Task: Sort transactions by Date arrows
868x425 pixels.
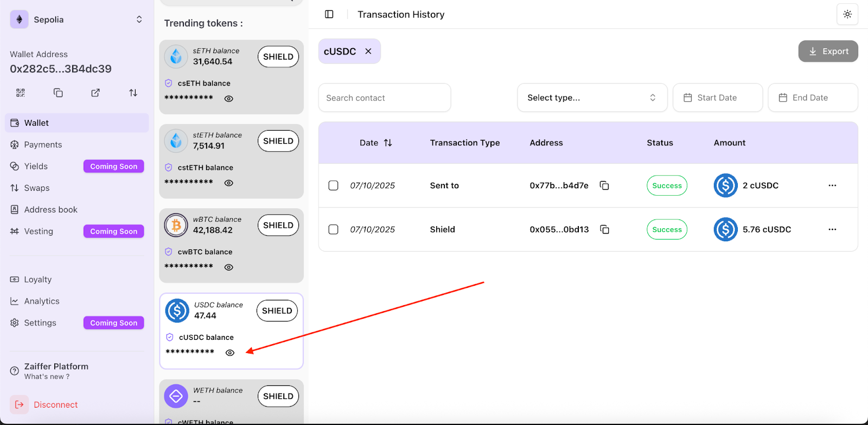Action: tap(388, 143)
